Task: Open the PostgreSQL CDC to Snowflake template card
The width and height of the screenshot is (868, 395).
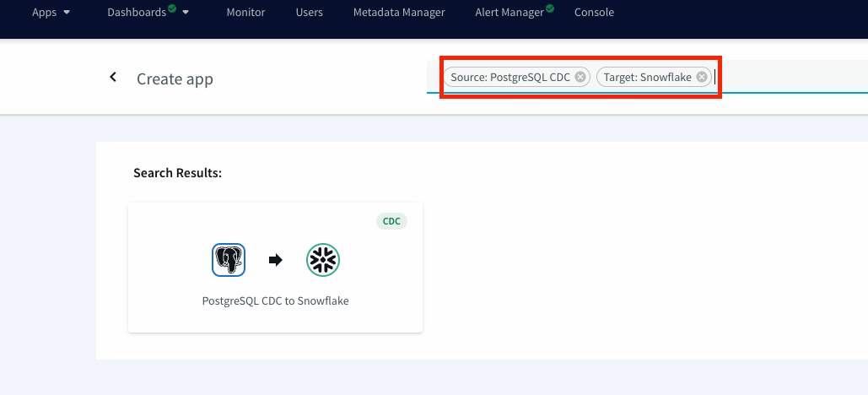Action: point(275,268)
